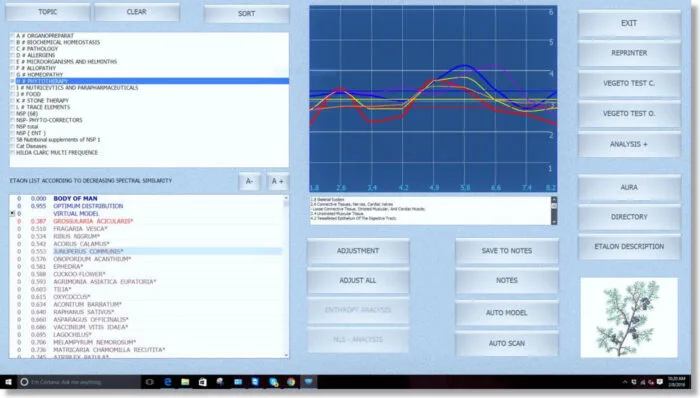700x398 pixels.
Task: Click the SORT button
Action: pos(246,14)
